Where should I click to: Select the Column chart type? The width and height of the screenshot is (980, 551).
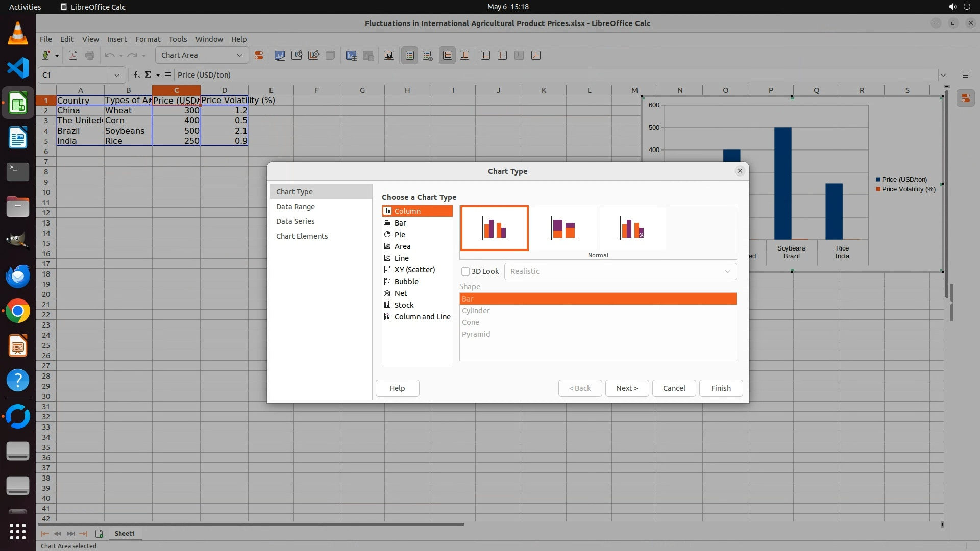(407, 211)
